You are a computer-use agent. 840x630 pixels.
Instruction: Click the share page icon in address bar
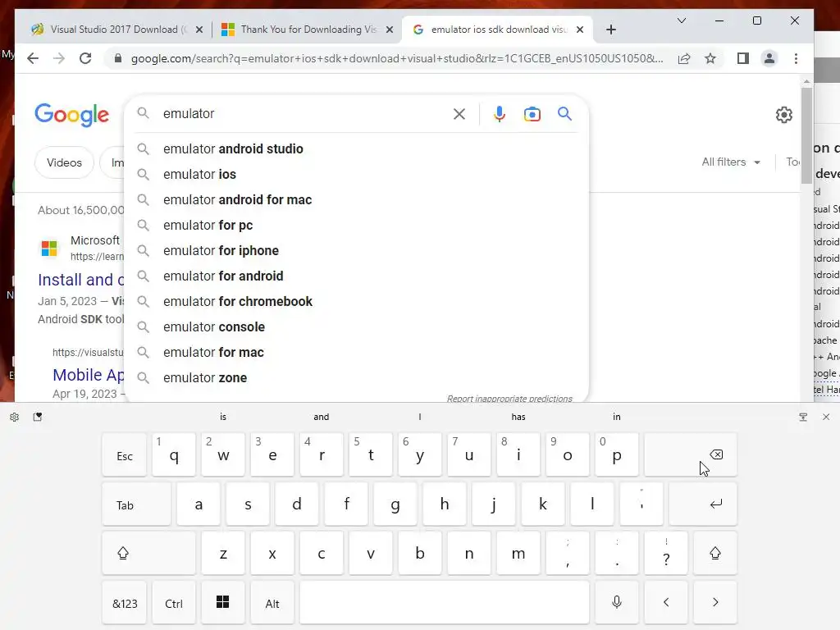click(684, 58)
